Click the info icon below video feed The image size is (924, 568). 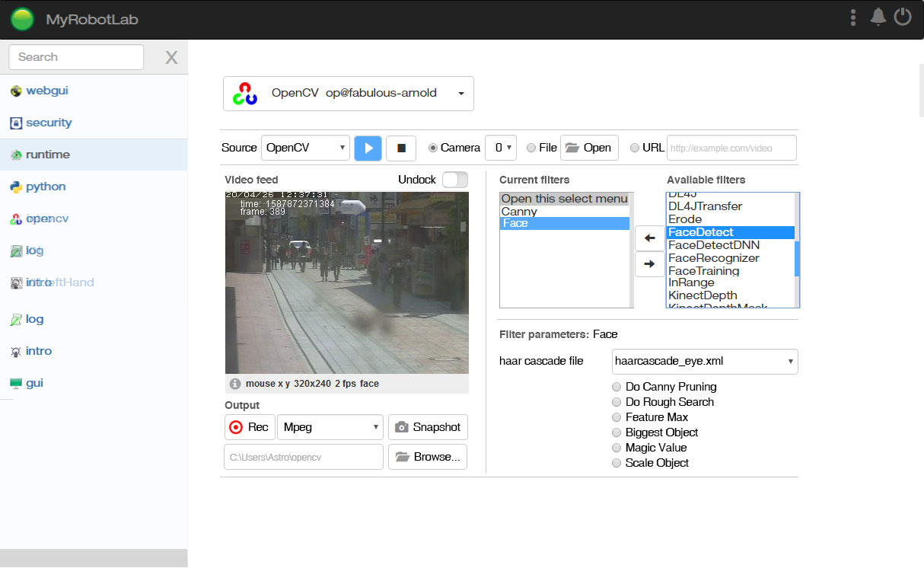tap(235, 384)
